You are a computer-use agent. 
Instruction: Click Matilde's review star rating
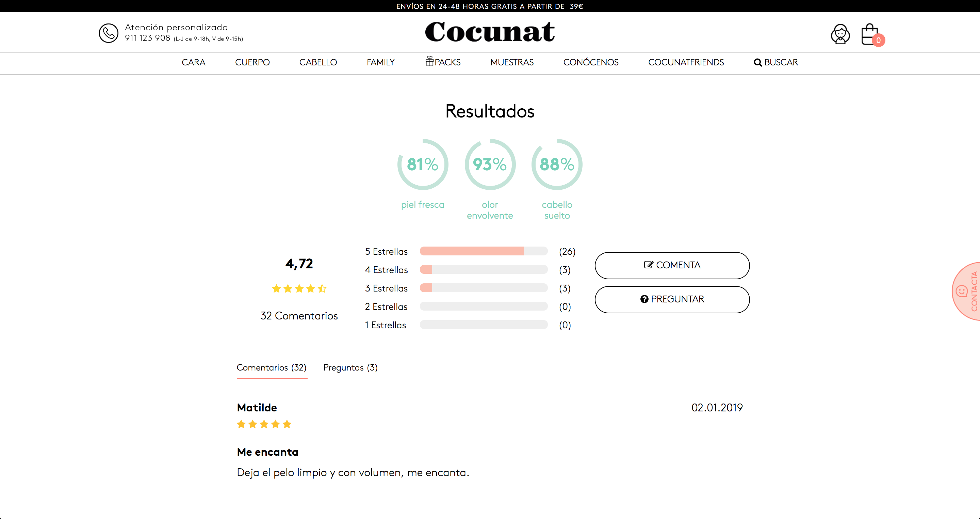click(264, 424)
